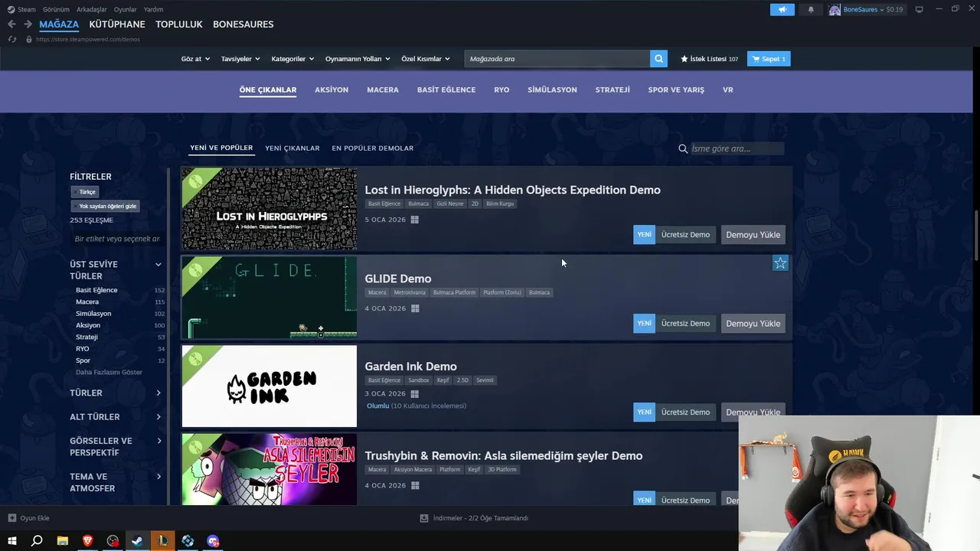Open the Oynamanın Yolları dropdown
The image size is (980, 551).
[x=358, y=59]
